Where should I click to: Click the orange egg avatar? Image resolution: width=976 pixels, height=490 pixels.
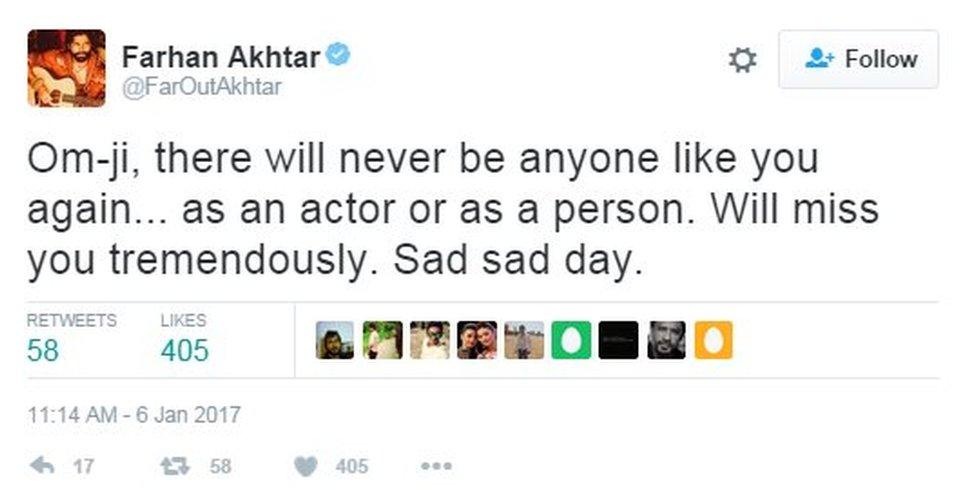tap(713, 340)
